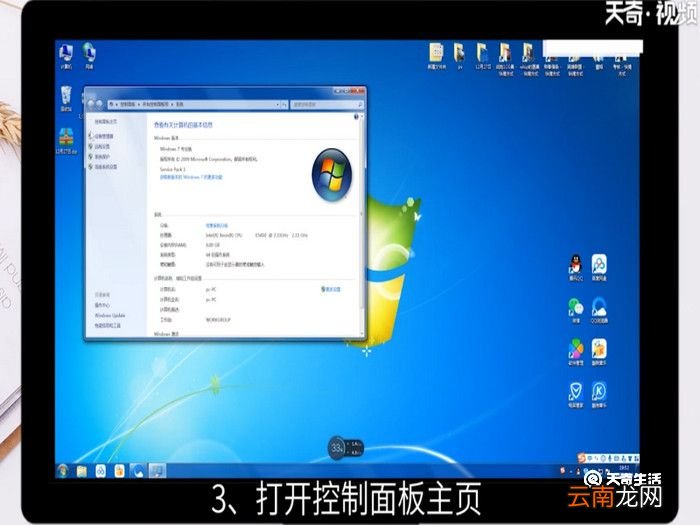Screen dimensions: 700x525
Task: Open 设备管理器 from the left pane
Action: click(x=104, y=136)
